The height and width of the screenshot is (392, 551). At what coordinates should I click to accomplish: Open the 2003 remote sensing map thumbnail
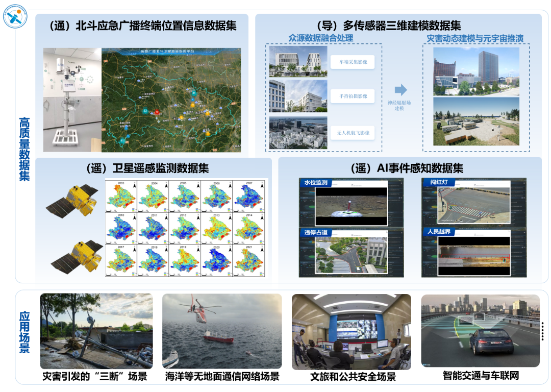tap(121, 195)
